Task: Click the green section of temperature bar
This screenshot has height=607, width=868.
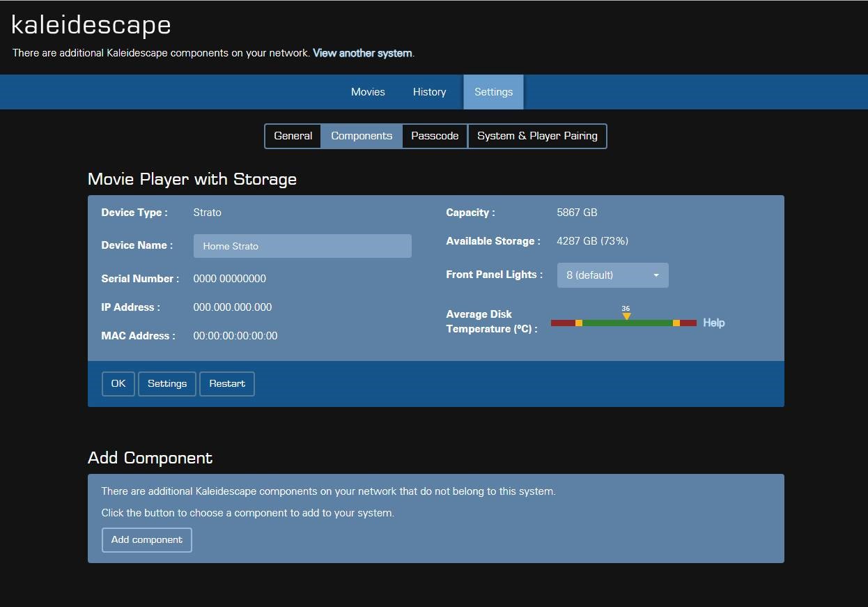Action: pos(627,323)
